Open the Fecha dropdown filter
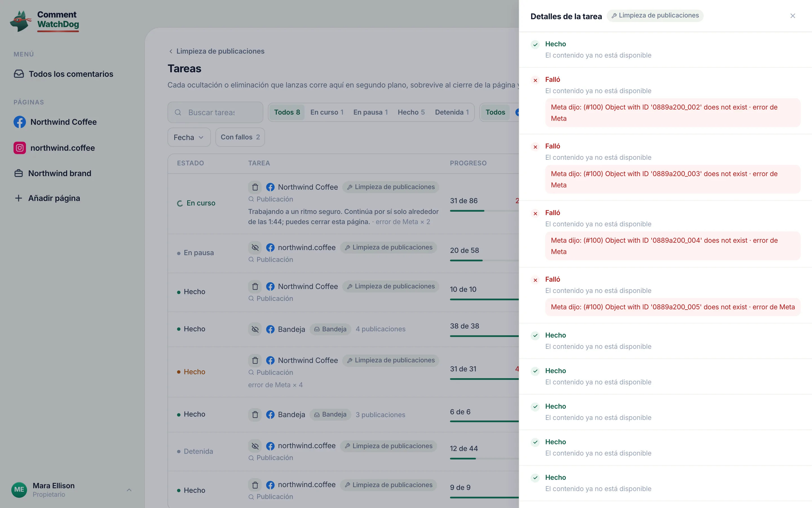This screenshot has width=812, height=508. (x=189, y=137)
